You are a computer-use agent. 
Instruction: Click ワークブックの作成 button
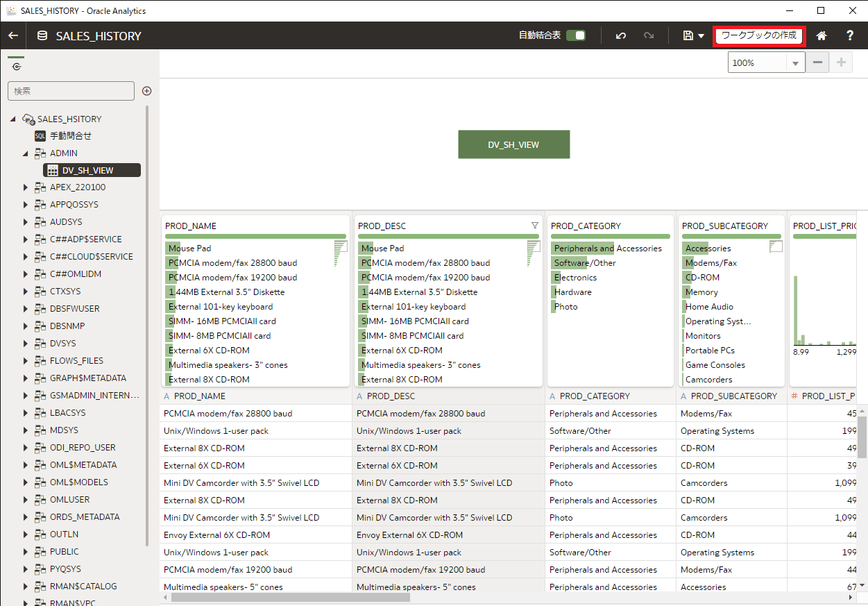click(x=758, y=35)
